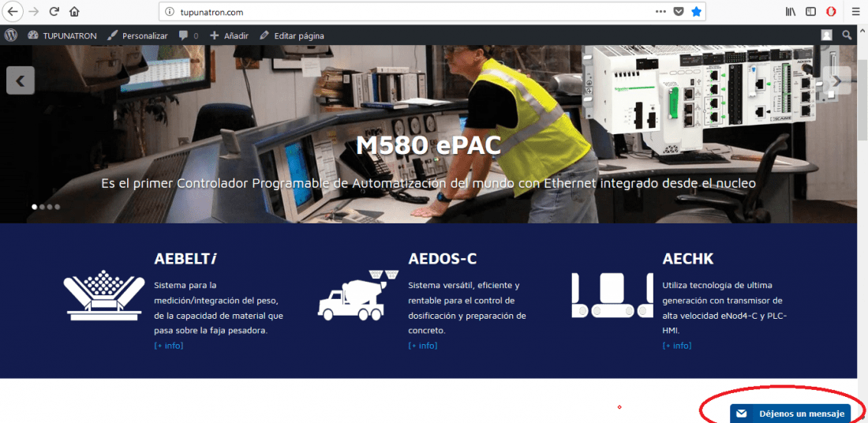Click the browser forward arrow button

[x=34, y=11]
